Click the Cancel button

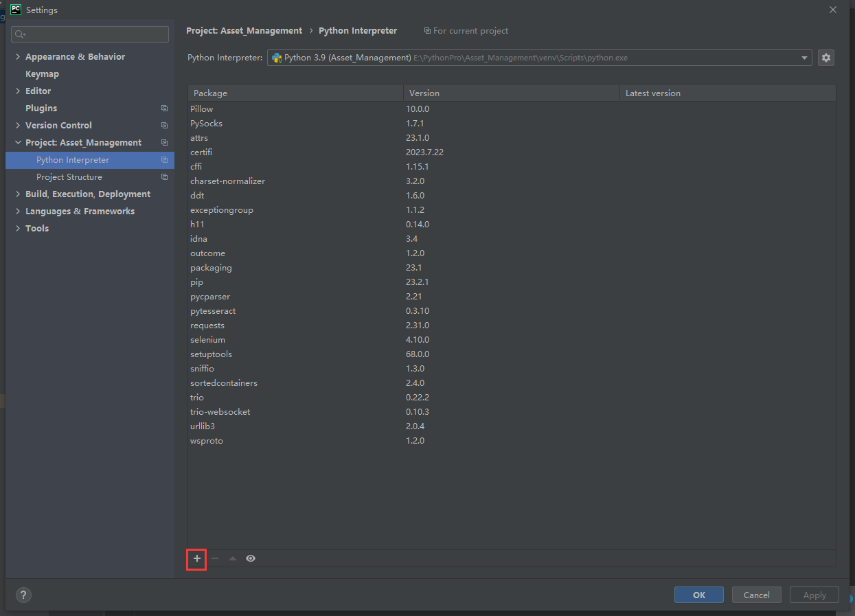click(757, 595)
